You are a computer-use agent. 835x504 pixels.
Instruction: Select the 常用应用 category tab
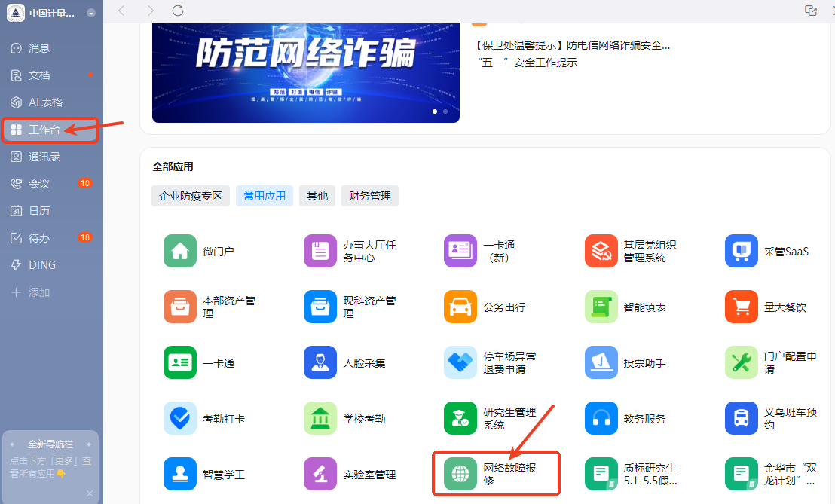click(x=265, y=196)
